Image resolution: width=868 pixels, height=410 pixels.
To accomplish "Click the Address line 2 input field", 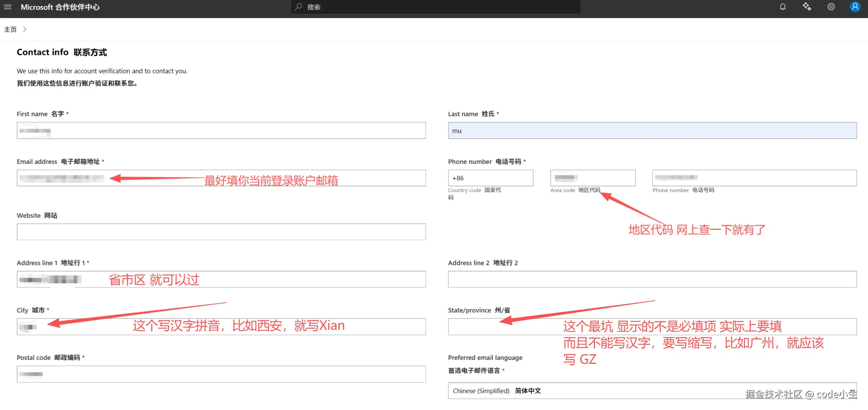I will point(652,279).
